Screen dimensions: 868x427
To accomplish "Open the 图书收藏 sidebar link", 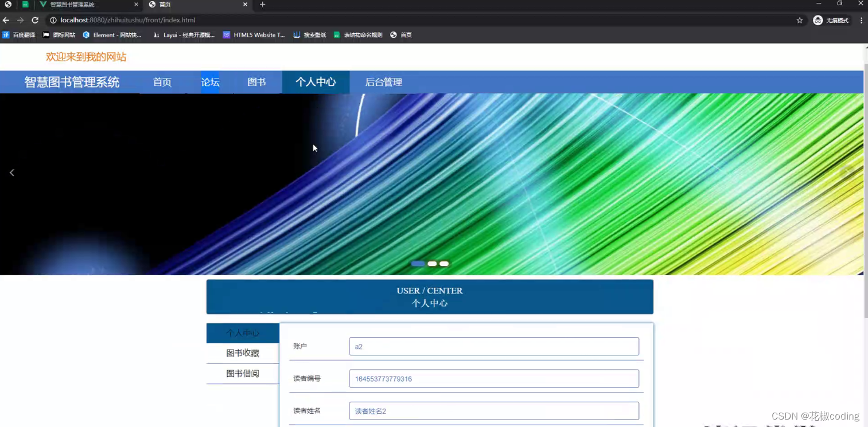I will [x=242, y=352].
